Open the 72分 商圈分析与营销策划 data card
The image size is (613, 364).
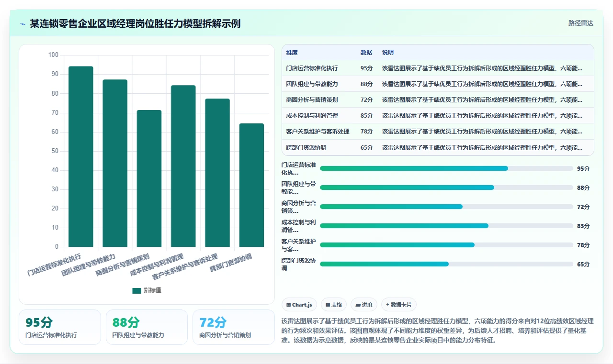coord(234,327)
